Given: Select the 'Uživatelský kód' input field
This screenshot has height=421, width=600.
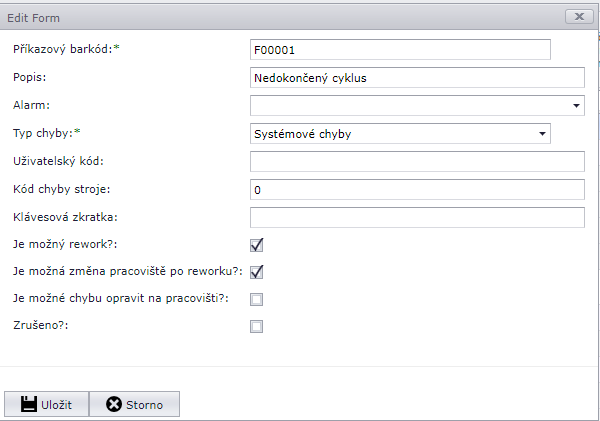Looking at the screenshot, I should point(416,161).
